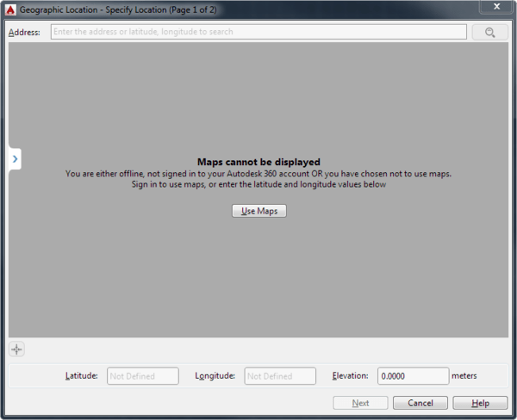Image resolution: width=517 pixels, height=420 pixels.
Task: Click into the Longitude field
Action: coord(280,376)
